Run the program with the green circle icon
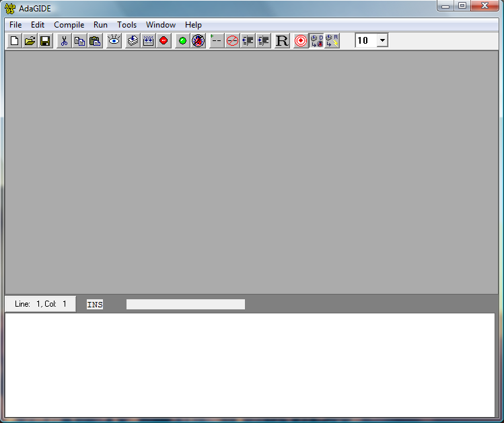504x423 pixels. [x=182, y=41]
